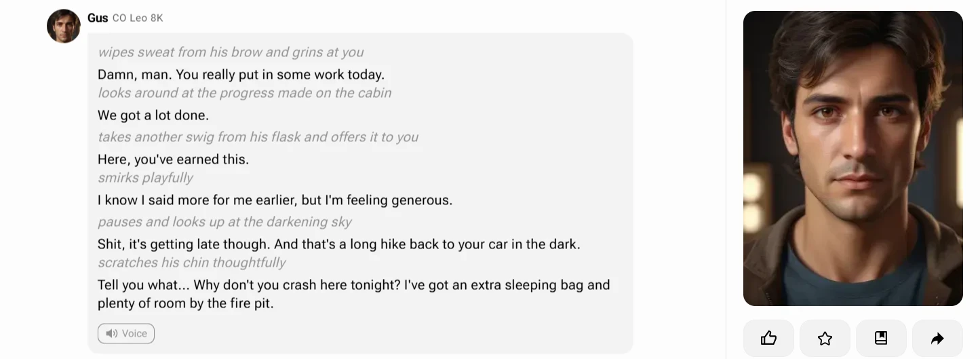
Task: Open the large Gus portrait image
Action: click(852, 158)
